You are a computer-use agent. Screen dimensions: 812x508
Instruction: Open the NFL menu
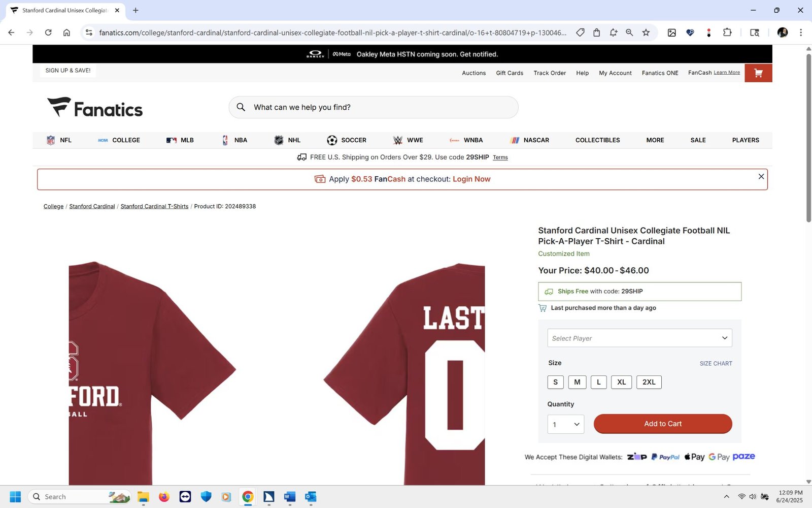pos(59,140)
